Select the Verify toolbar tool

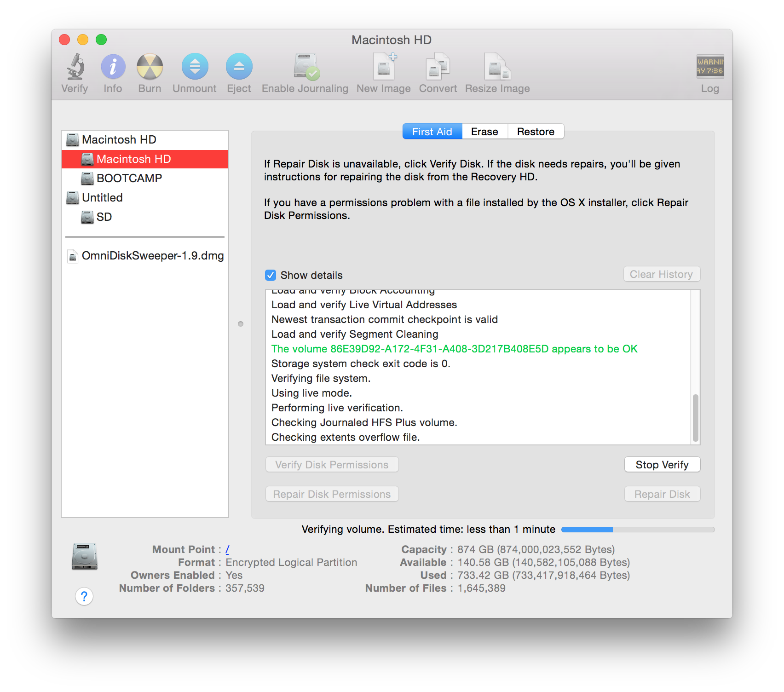click(x=74, y=71)
